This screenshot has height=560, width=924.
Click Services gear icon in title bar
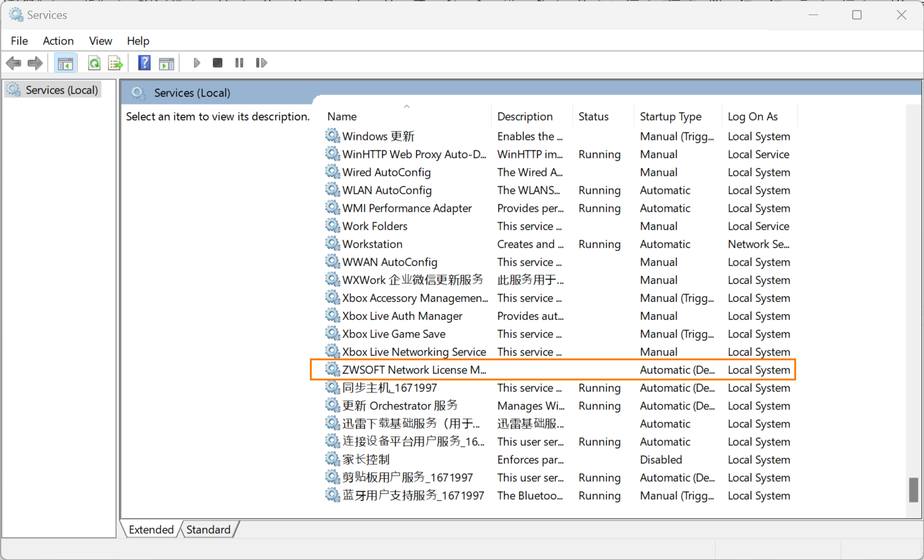pyautogui.click(x=16, y=14)
